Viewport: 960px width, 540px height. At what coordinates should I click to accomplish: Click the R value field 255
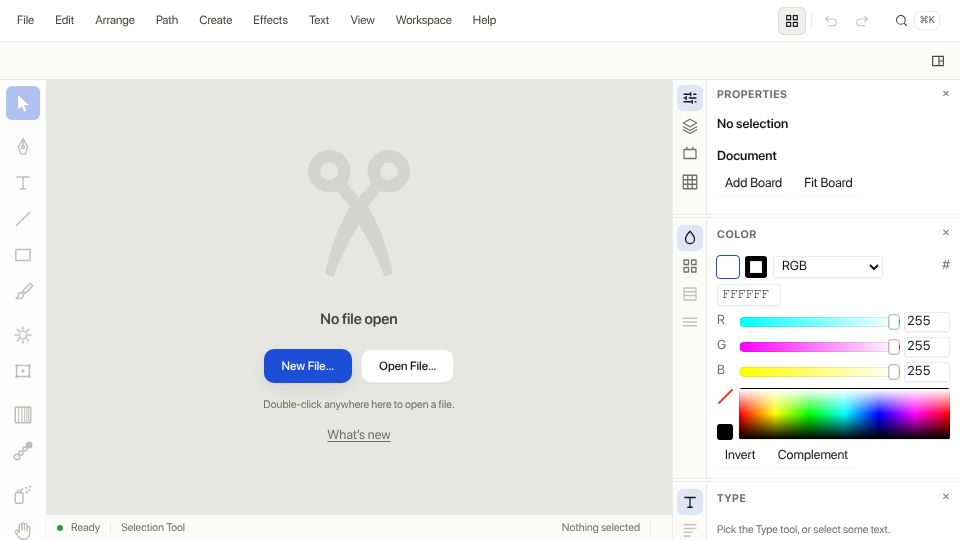click(927, 321)
